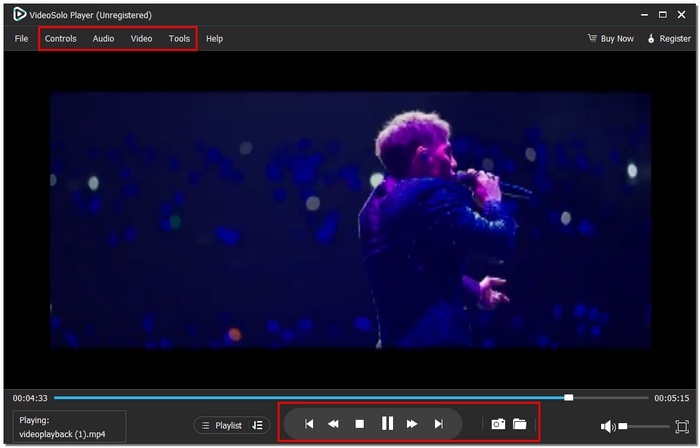This screenshot has width=700, height=448.
Task: Skip to the next track
Action: coord(438,424)
